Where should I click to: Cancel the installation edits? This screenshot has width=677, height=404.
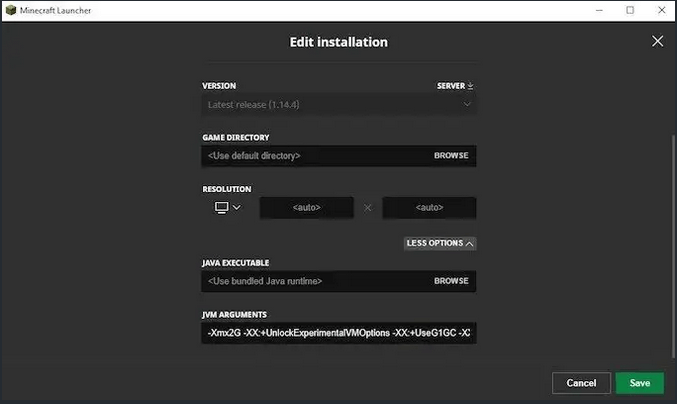point(581,383)
